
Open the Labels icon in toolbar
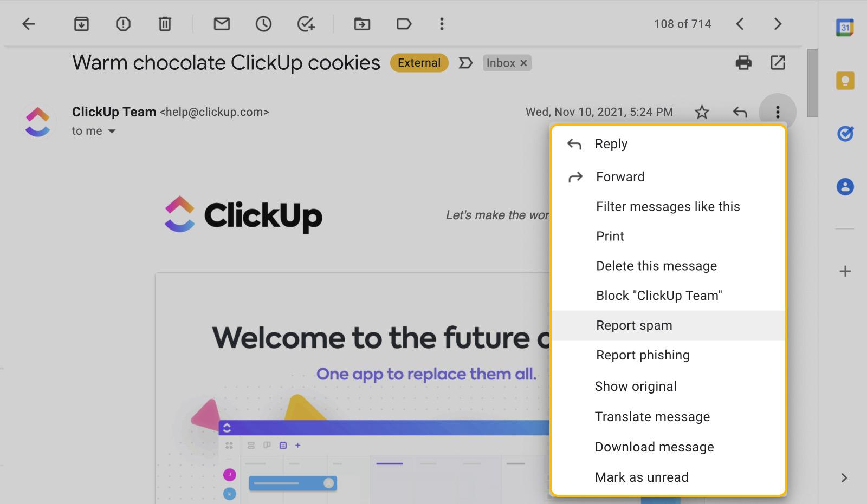[x=404, y=24]
